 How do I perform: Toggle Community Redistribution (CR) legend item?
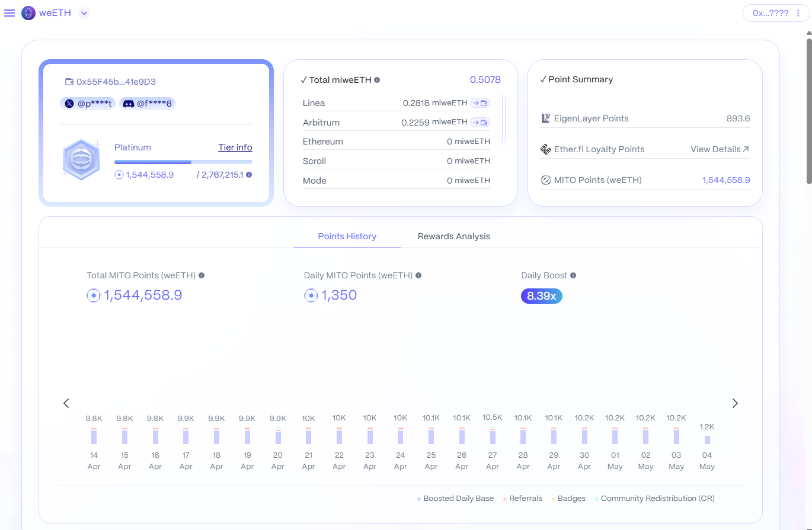point(654,499)
